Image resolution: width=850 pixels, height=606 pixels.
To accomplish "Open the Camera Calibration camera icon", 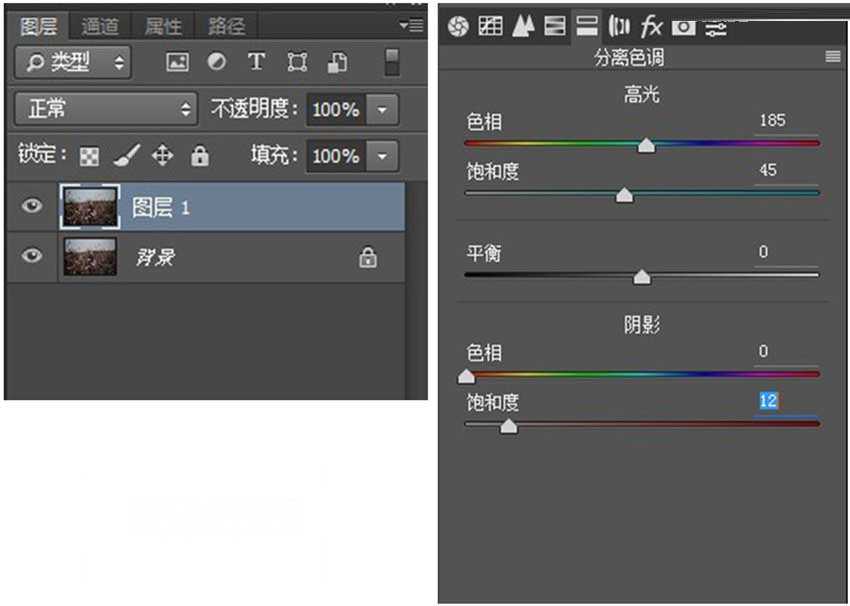I will pyautogui.click(x=682, y=27).
